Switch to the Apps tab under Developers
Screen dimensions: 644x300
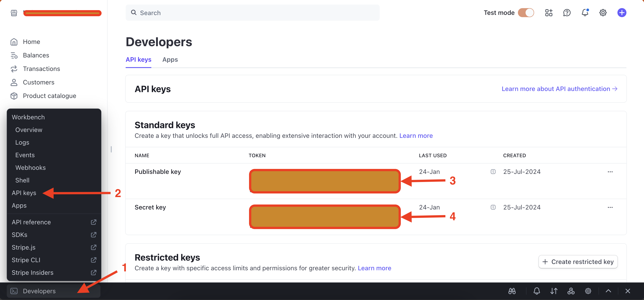[x=170, y=60]
